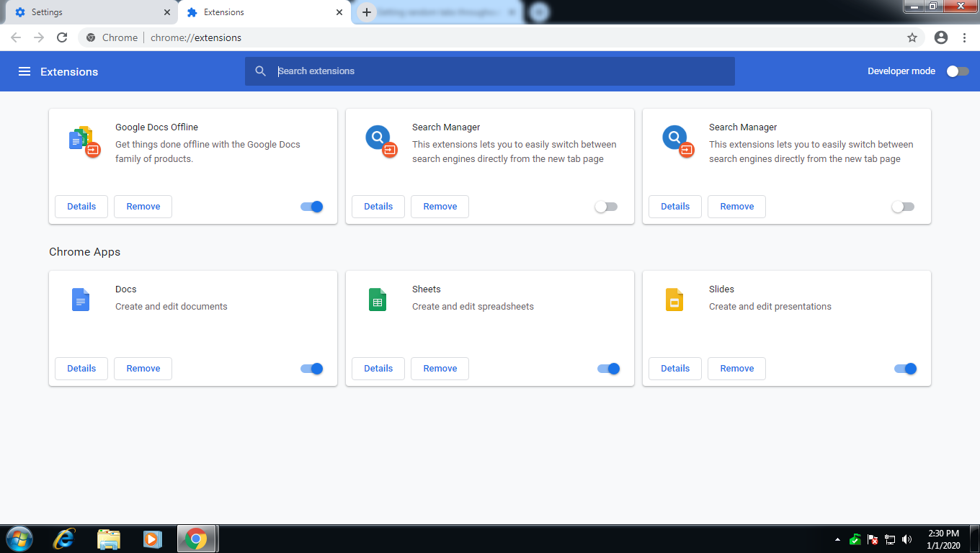Select the Extensions tab

click(x=264, y=12)
